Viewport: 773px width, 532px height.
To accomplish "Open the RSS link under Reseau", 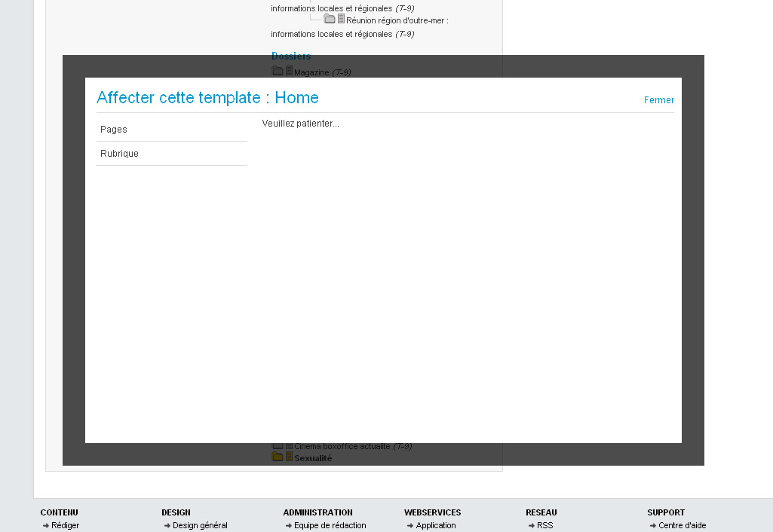I will click(x=544, y=525).
